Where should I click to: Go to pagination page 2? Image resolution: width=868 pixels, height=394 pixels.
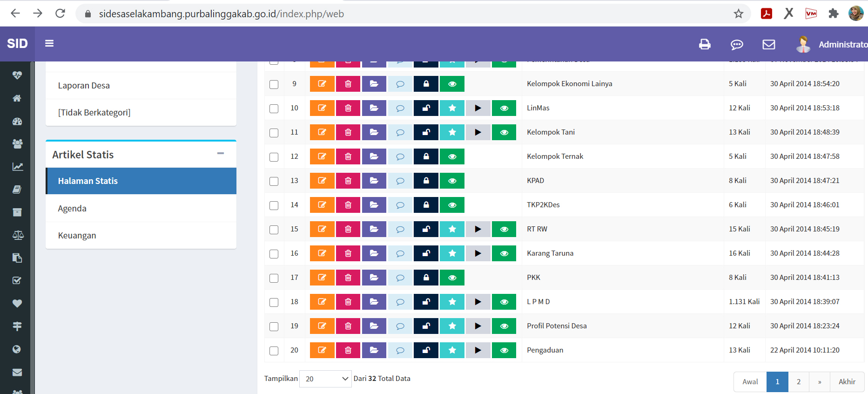point(799,382)
